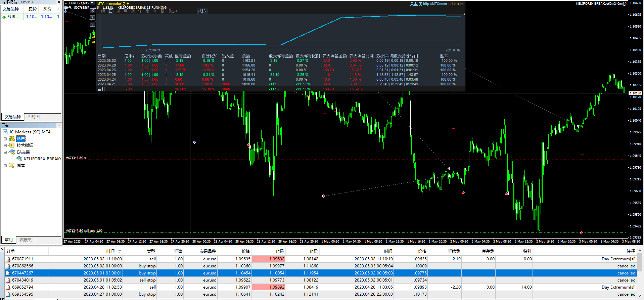Click the KELIFOREX BREAK expert advisor icon

click(19, 159)
